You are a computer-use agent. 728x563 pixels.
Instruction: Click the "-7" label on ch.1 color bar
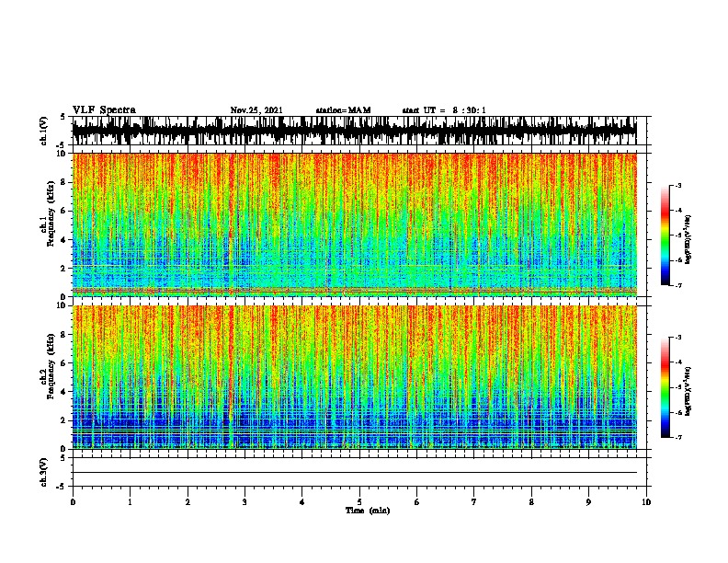[677, 285]
